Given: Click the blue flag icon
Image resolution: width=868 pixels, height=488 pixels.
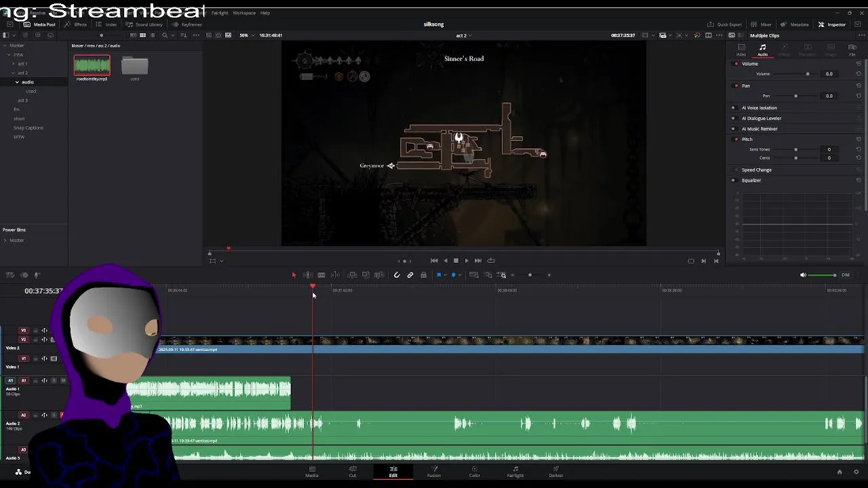Looking at the screenshot, I should coord(439,275).
